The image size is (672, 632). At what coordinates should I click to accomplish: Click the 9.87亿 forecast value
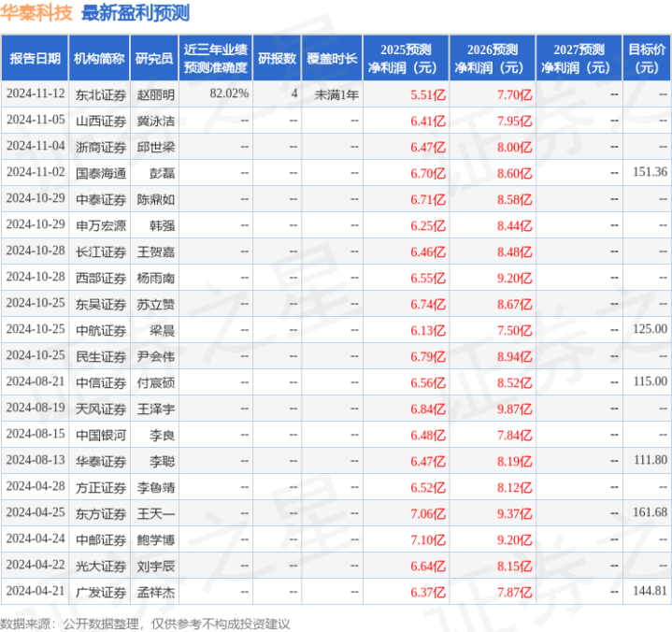point(515,409)
